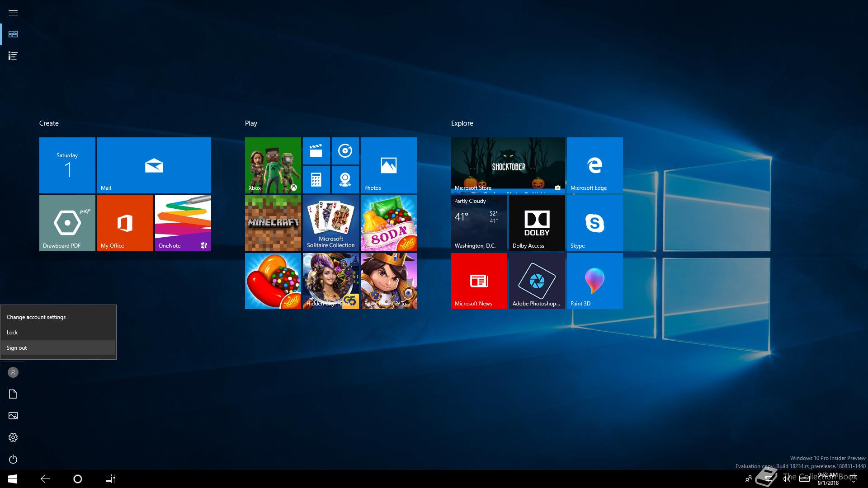
Task: Click the Explore group header
Action: tap(462, 123)
